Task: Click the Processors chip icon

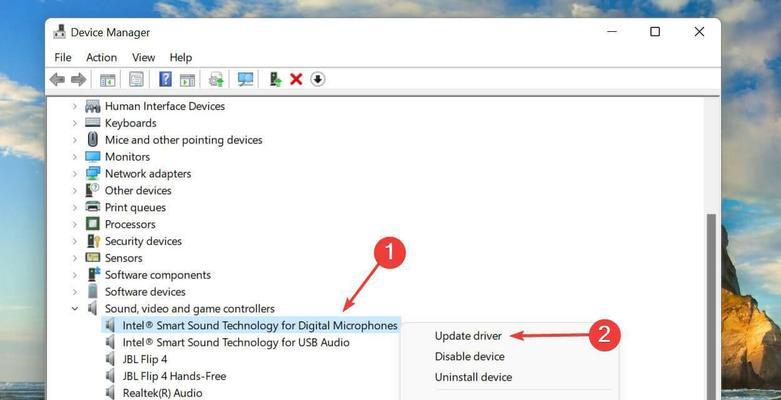Action: (x=93, y=224)
